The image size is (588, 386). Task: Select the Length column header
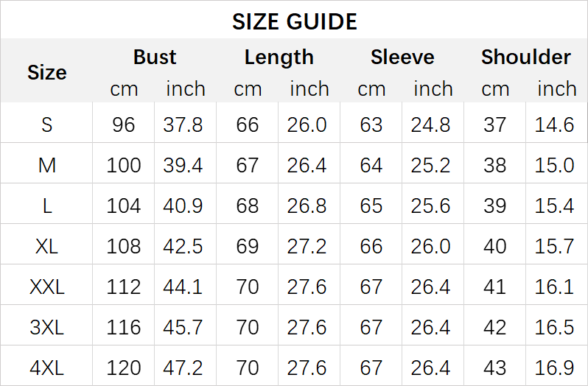(x=279, y=57)
